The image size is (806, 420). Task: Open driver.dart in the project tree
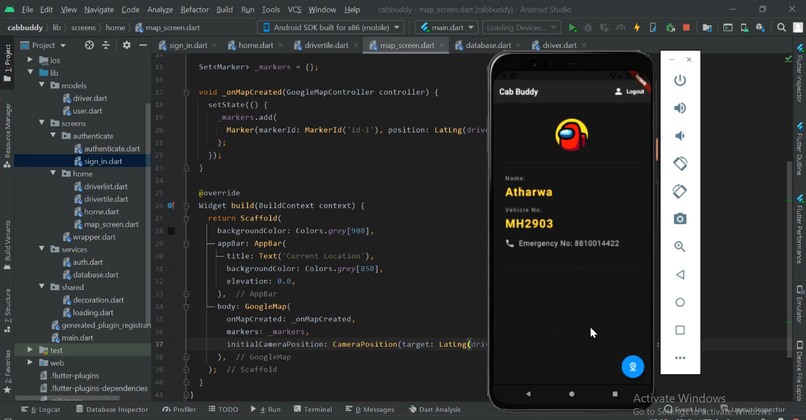90,98
